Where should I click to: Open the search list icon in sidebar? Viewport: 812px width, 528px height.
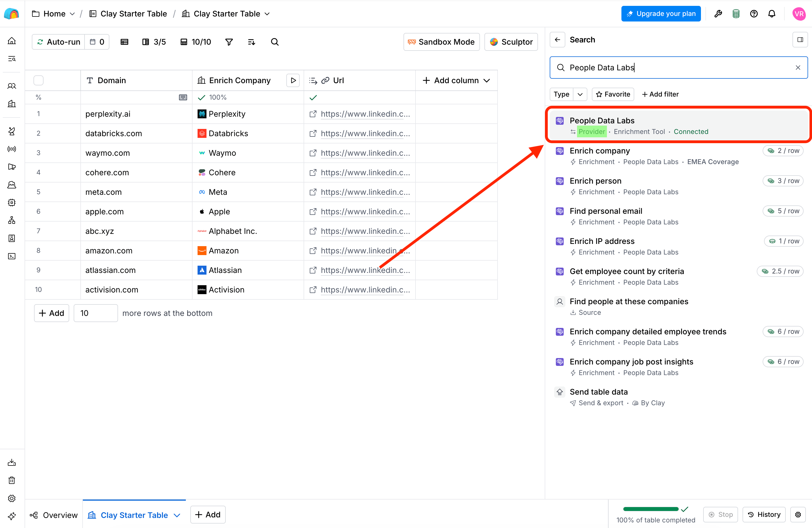[12, 59]
